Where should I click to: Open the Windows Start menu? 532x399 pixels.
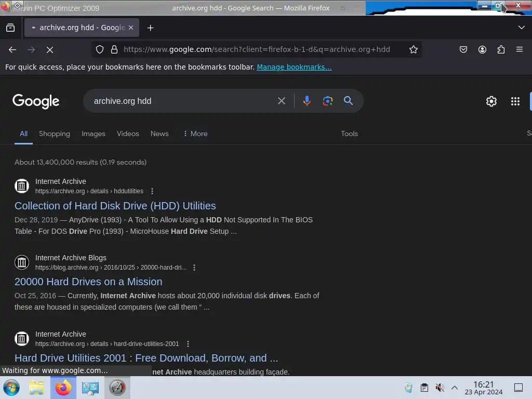(11, 388)
